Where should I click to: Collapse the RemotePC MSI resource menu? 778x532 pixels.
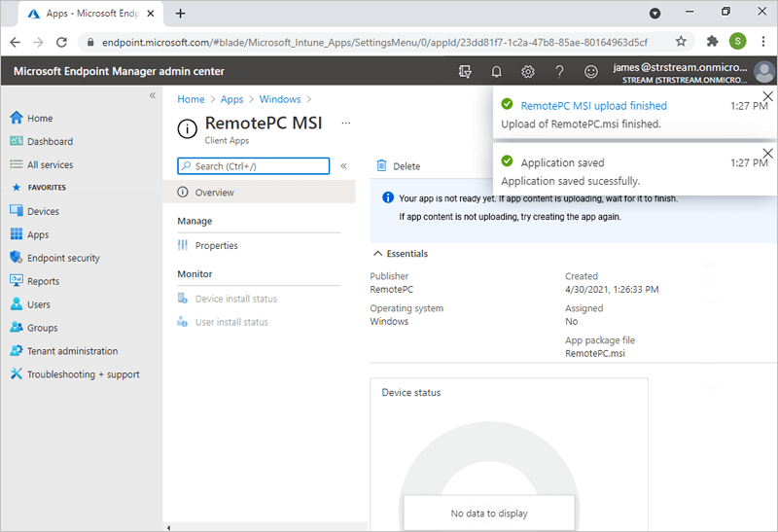click(343, 166)
